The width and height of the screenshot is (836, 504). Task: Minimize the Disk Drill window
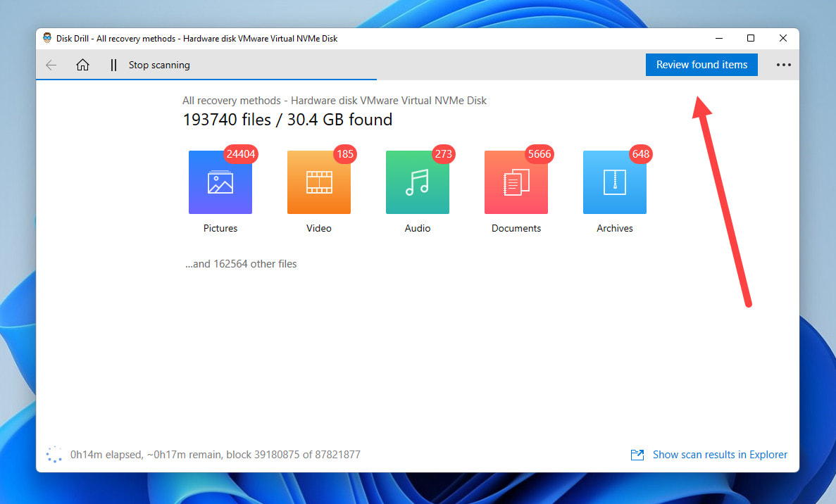(718, 38)
